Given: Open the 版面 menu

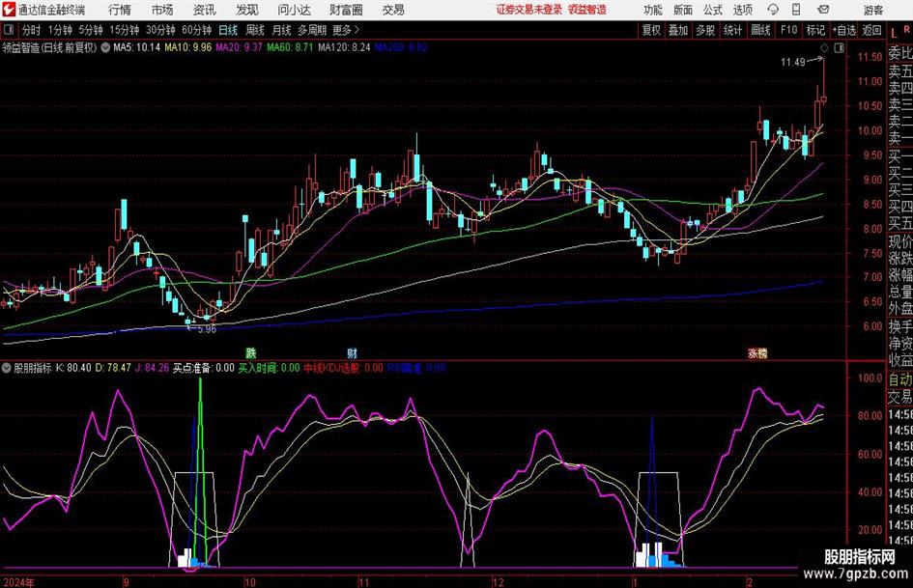Looking at the screenshot, I should click(x=682, y=10).
